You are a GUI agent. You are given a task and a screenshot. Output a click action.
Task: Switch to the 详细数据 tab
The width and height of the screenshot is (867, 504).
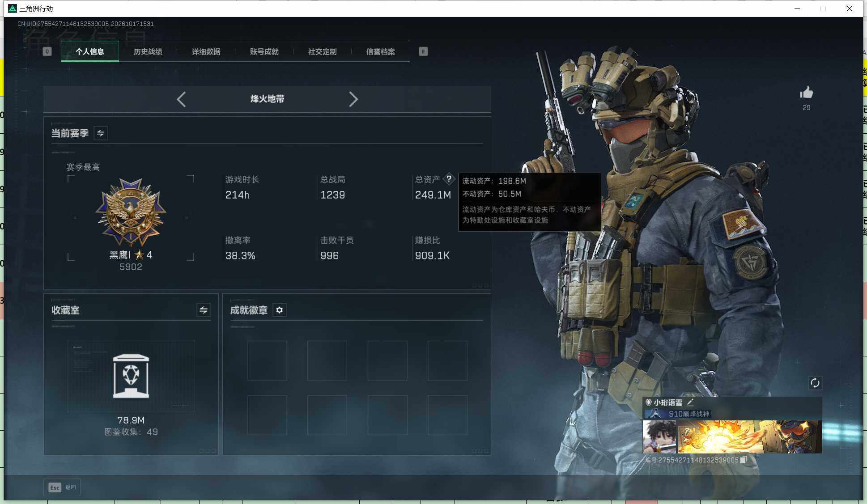(206, 51)
